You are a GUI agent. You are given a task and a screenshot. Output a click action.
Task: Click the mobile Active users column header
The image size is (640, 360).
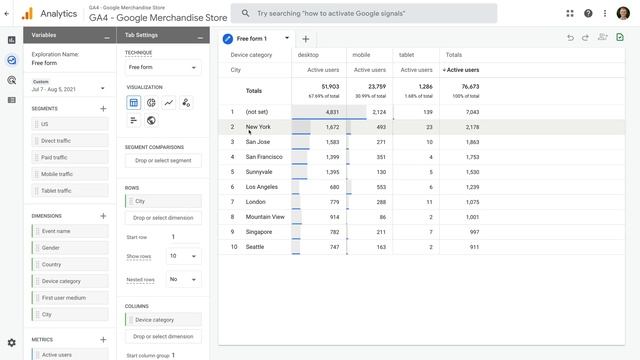(x=369, y=70)
